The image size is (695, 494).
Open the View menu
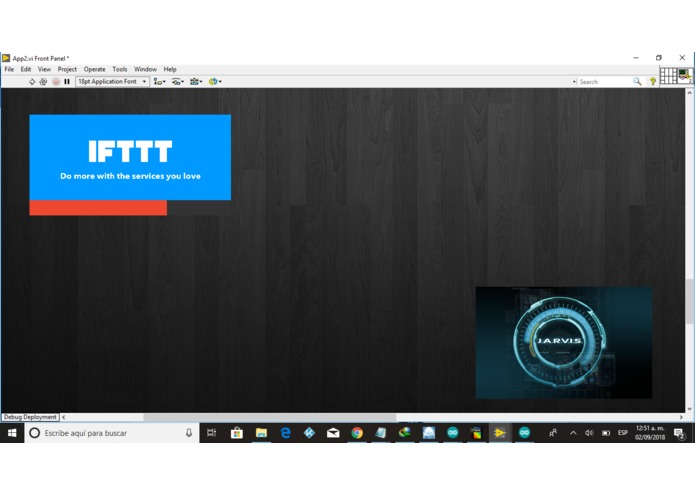tap(44, 69)
